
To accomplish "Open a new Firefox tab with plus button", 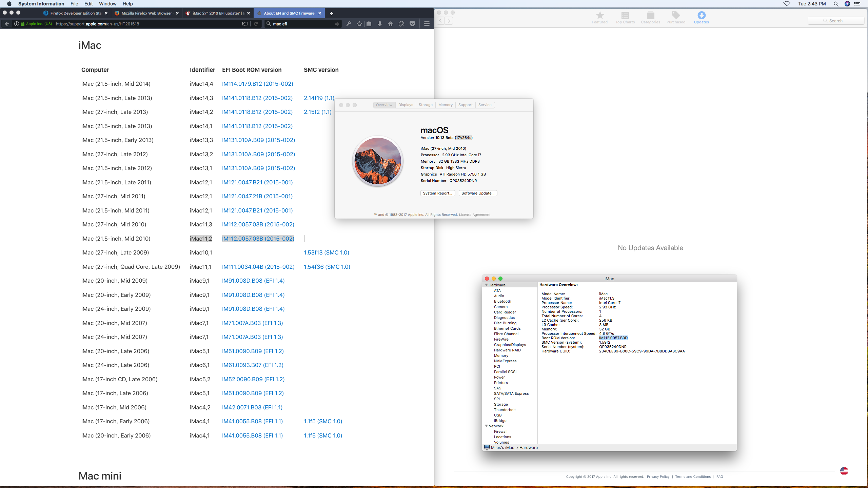I will click(332, 13).
